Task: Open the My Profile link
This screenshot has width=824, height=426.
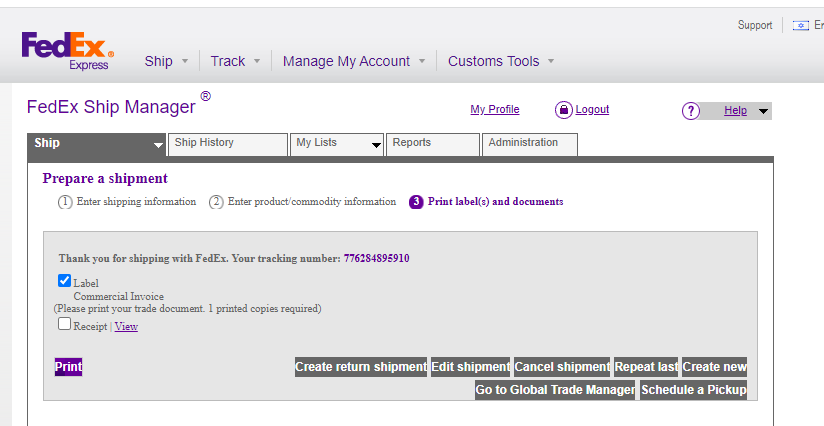Action: (495, 109)
